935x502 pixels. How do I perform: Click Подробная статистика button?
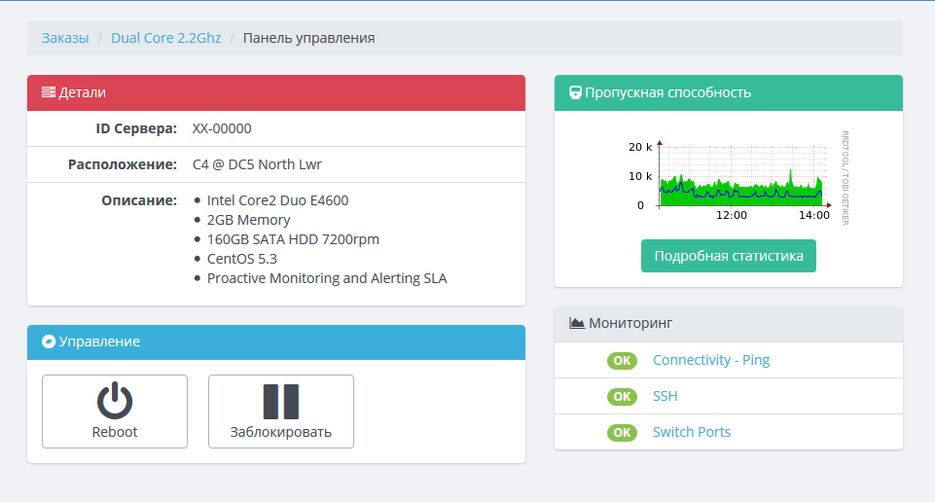[728, 256]
